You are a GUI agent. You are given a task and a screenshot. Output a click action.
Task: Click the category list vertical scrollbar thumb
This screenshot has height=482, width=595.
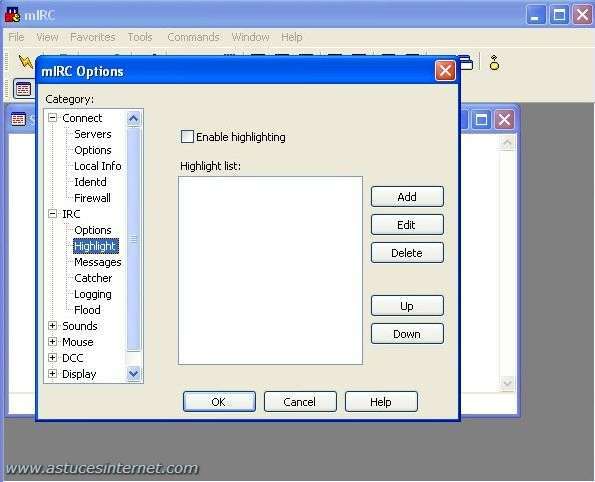[x=134, y=239]
